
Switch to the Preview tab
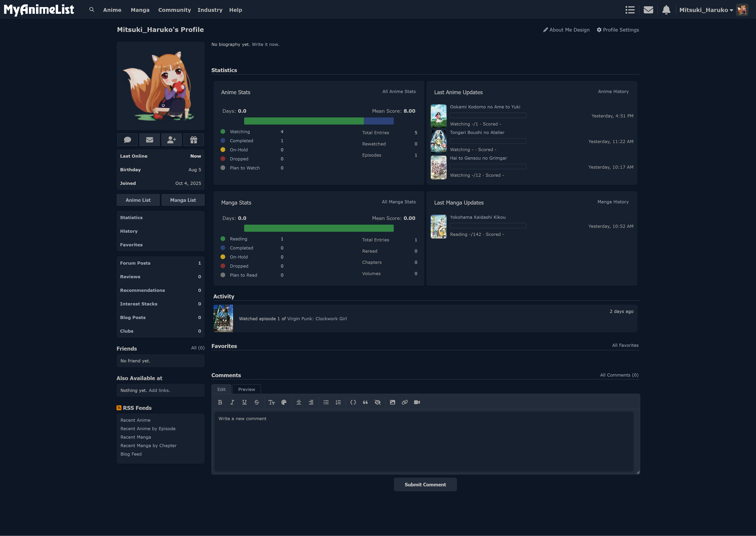pyautogui.click(x=247, y=389)
